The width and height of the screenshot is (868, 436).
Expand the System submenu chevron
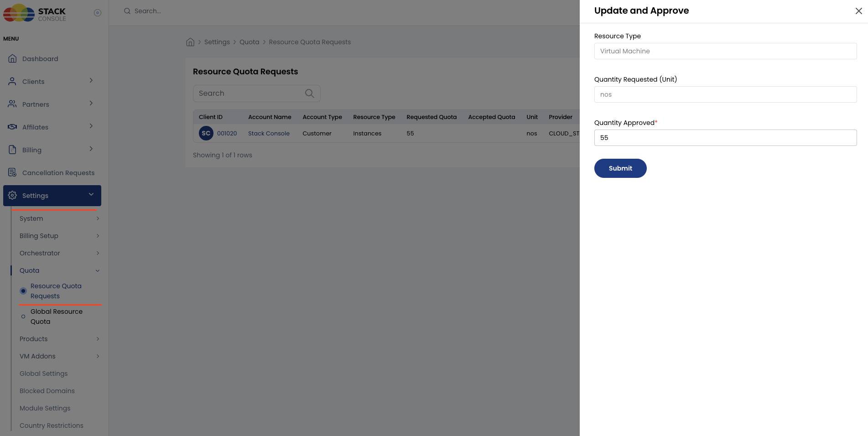click(x=98, y=219)
